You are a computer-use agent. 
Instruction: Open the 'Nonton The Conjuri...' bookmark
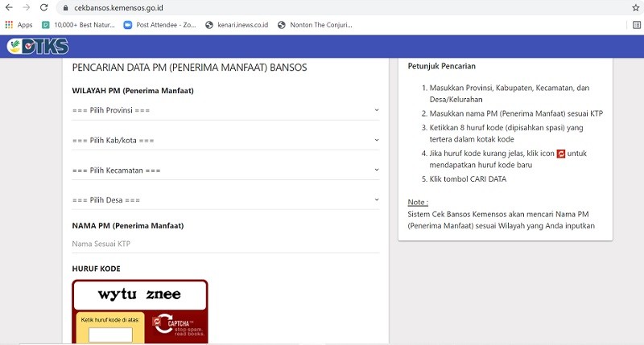click(x=315, y=25)
